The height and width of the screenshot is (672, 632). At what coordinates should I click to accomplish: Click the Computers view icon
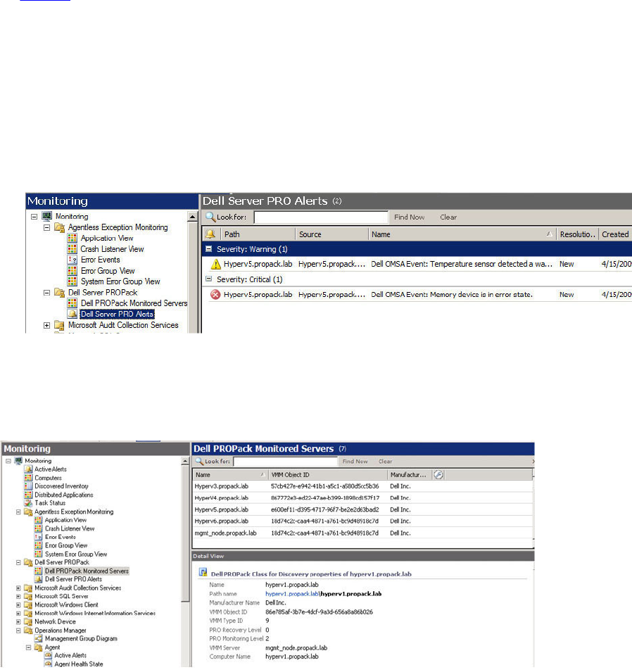28,477
